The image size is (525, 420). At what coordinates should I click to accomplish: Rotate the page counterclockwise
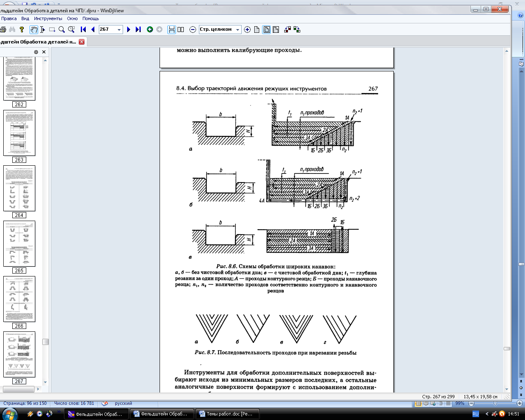coord(288,30)
